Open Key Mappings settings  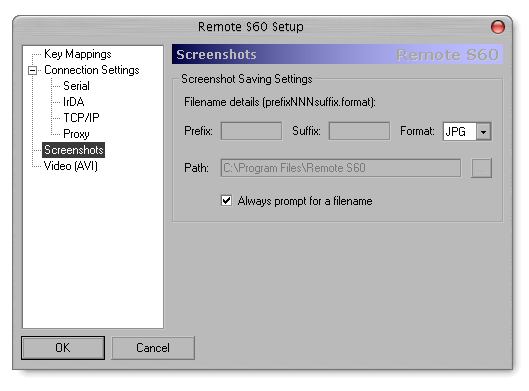coord(78,54)
